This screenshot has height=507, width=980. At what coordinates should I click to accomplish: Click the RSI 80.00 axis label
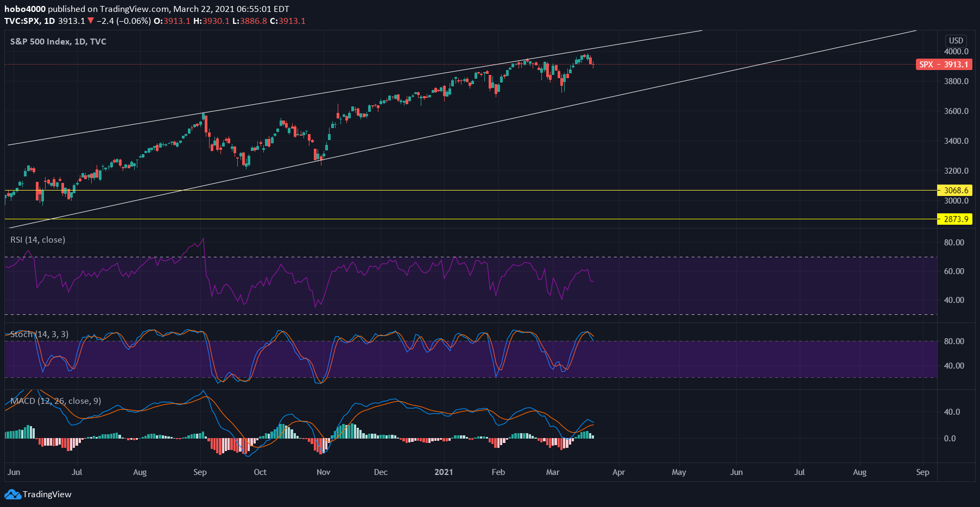coord(954,243)
